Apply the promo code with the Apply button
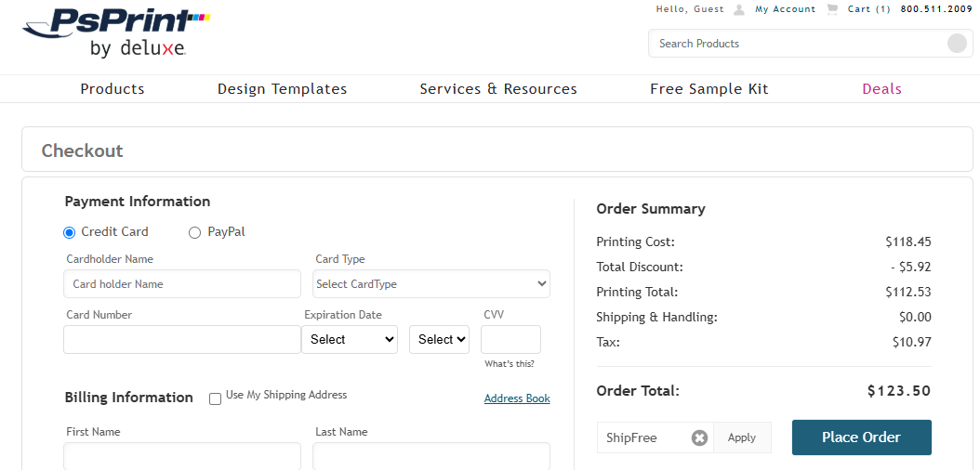The image size is (980, 470). [742, 438]
